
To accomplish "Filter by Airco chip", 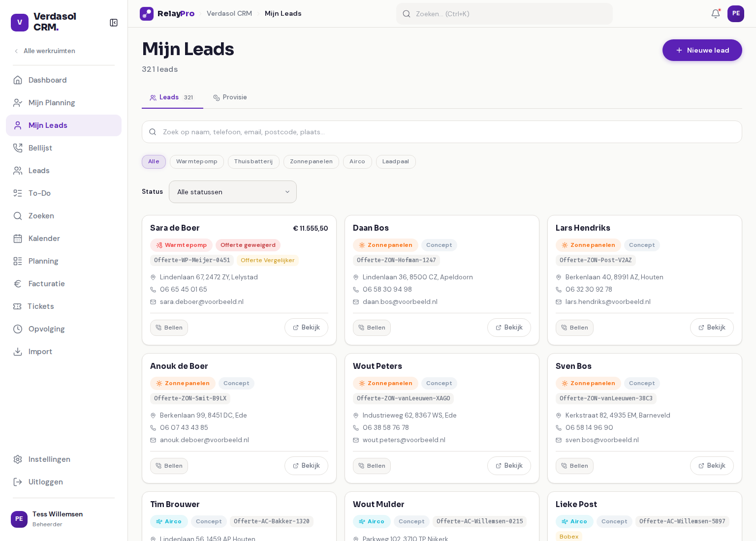I will [x=357, y=162].
